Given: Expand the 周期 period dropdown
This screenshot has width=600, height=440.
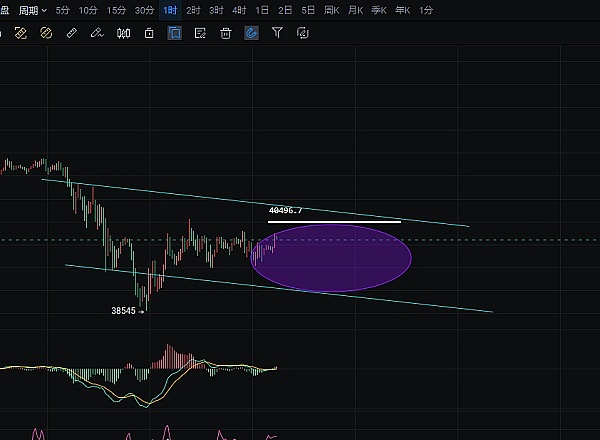Looking at the screenshot, I should coord(33,10).
